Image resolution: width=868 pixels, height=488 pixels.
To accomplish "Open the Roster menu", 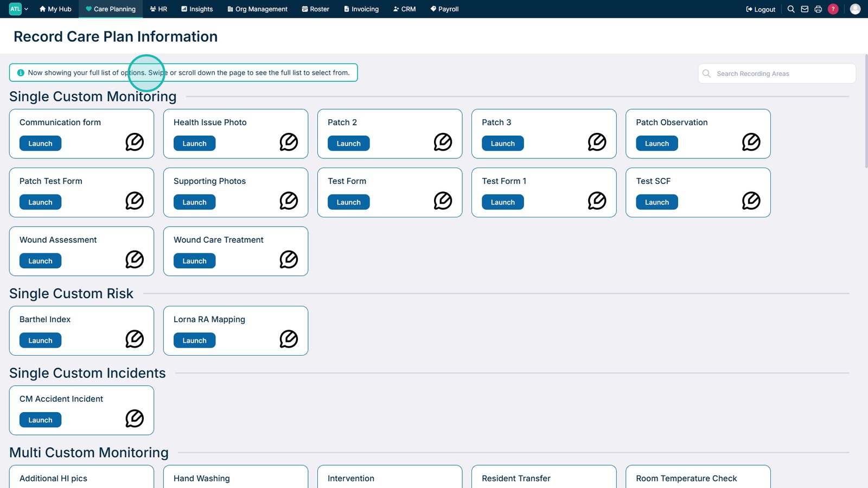I will click(316, 9).
